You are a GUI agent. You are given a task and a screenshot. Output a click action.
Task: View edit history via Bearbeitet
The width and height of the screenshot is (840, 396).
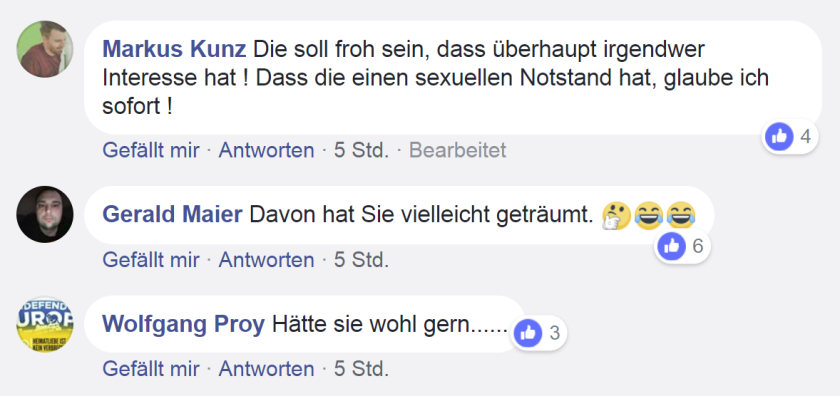pos(458,151)
